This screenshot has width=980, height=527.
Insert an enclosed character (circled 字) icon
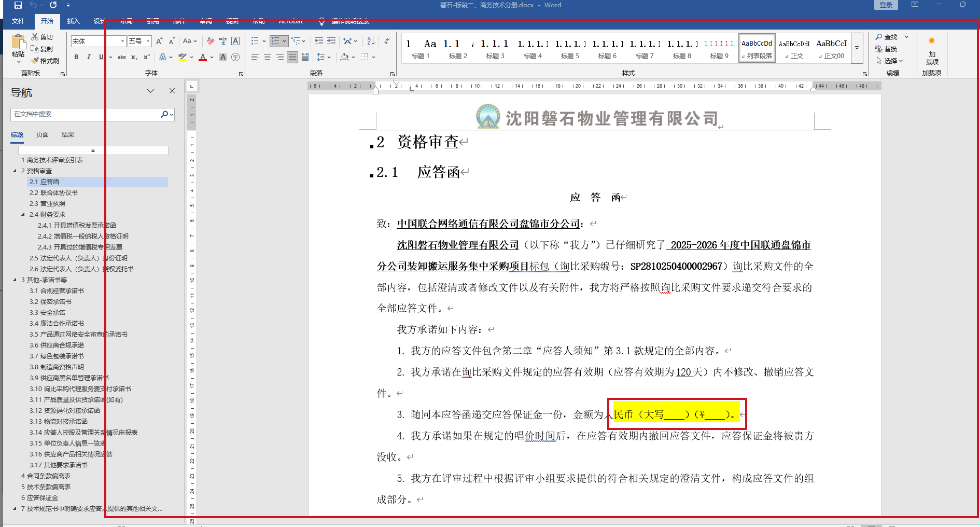[x=235, y=57]
